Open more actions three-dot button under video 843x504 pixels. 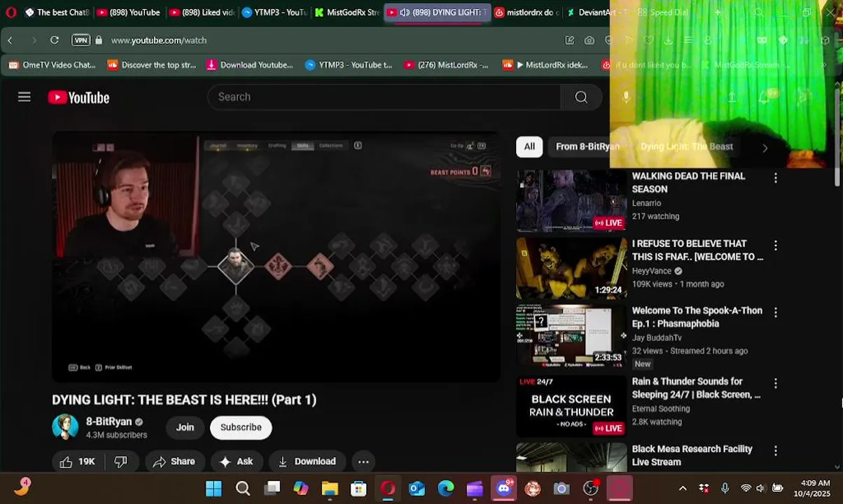[x=363, y=461]
